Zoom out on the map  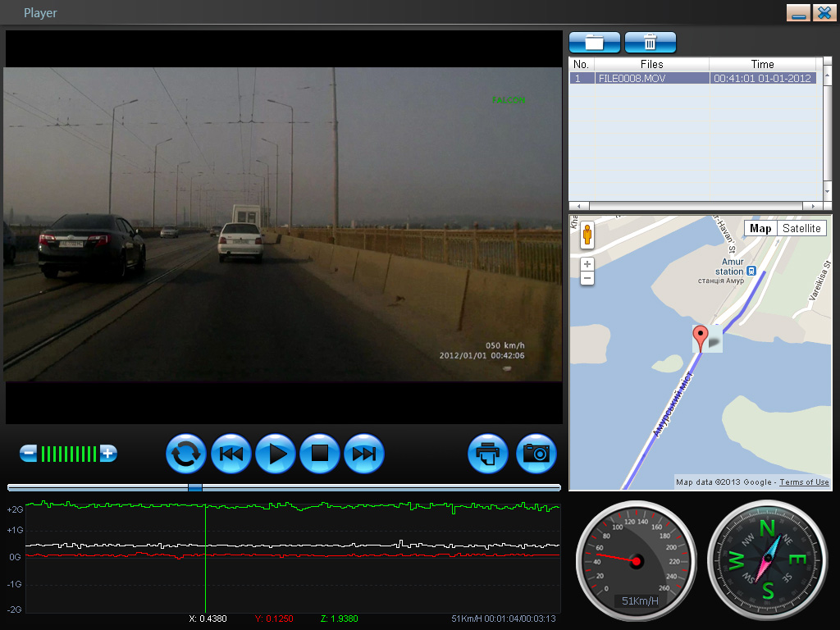pyautogui.click(x=587, y=279)
